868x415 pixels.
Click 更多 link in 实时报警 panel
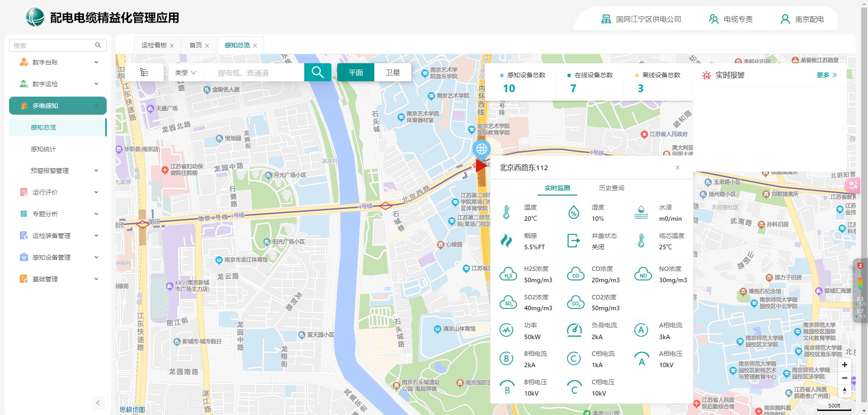(x=826, y=75)
